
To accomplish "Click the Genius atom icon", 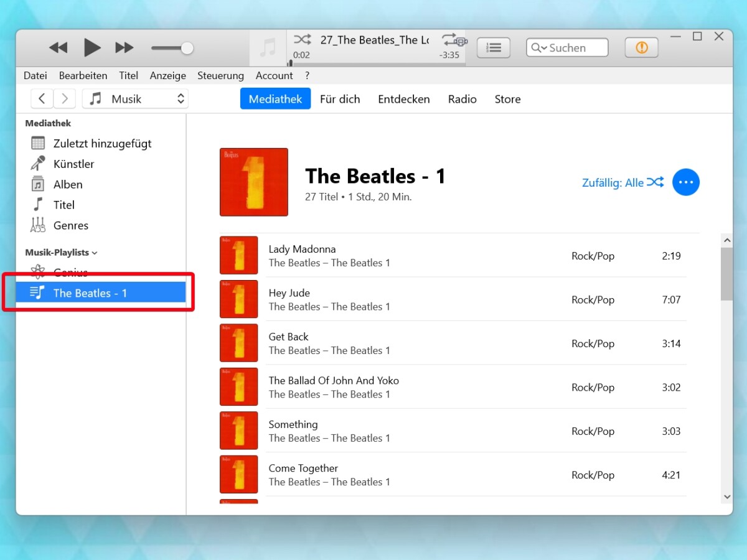I will (x=38, y=272).
